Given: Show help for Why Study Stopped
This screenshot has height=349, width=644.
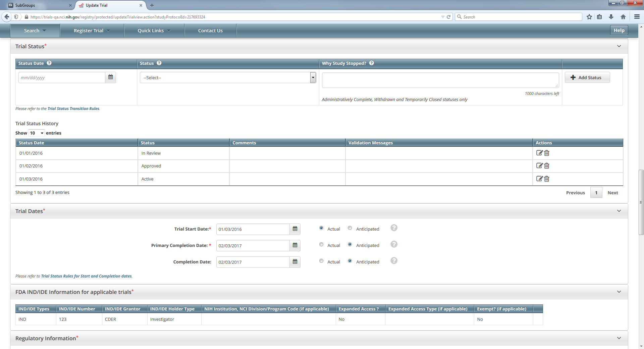Looking at the screenshot, I should point(372,63).
